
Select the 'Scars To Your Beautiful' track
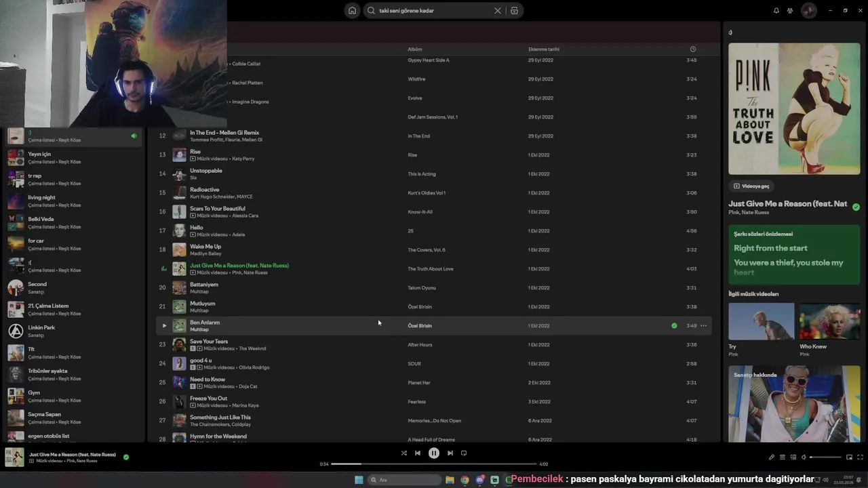click(434, 212)
